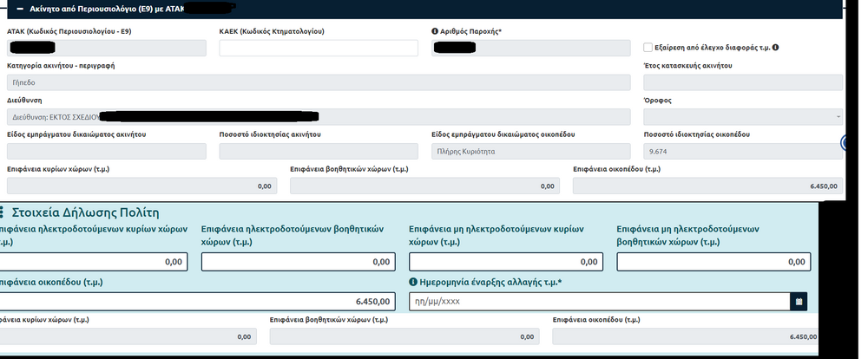Click the Κατηγορία ακινήτου field showing Γήπεδο
The width and height of the screenshot is (868, 359).
point(318,82)
